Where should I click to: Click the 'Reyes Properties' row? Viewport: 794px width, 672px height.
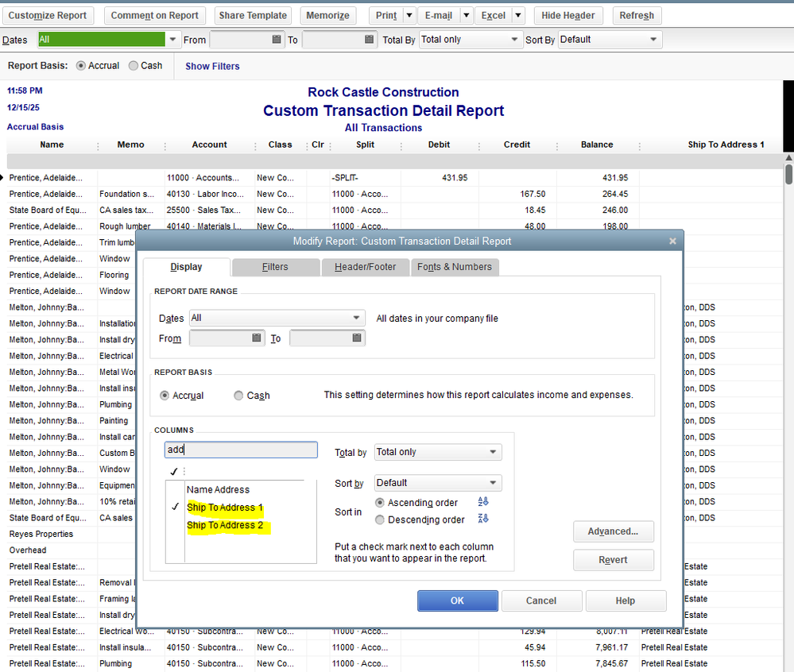(x=41, y=534)
